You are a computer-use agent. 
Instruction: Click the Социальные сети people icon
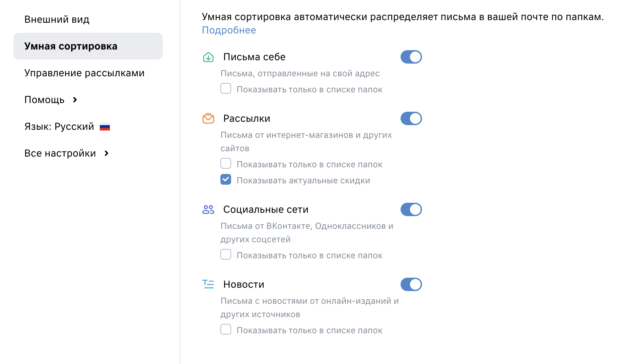208,209
